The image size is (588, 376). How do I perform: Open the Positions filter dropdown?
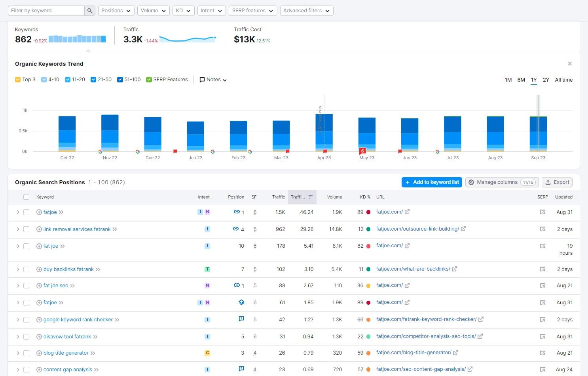pyautogui.click(x=116, y=11)
